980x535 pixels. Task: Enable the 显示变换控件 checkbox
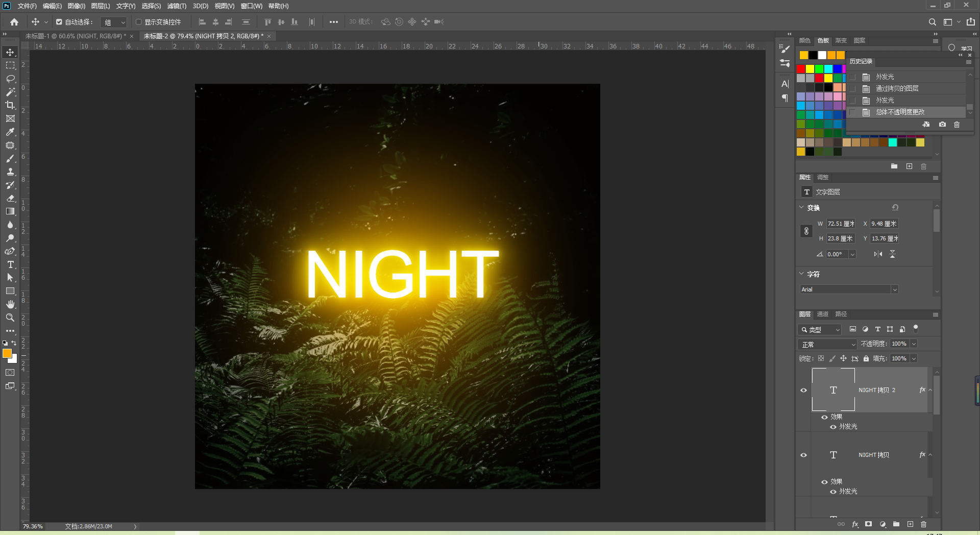pos(138,22)
